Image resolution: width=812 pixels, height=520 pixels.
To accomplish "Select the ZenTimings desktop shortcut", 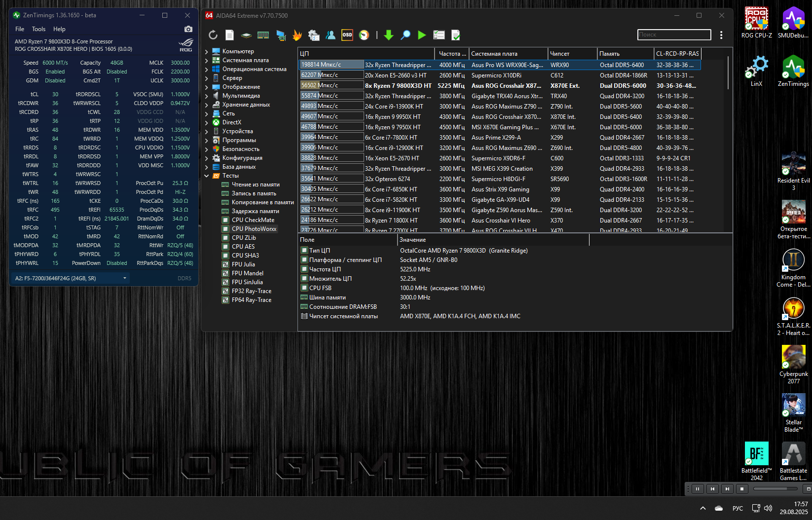I will tap(793, 71).
